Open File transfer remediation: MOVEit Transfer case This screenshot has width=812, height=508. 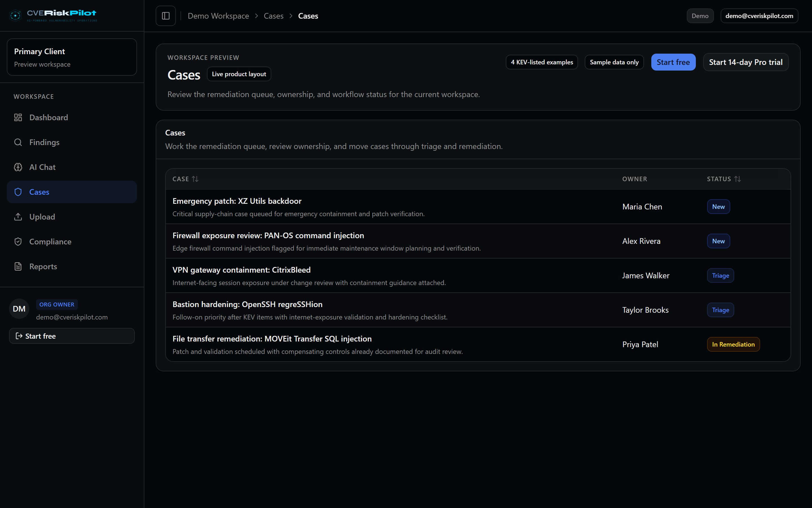(x=272, y=339)
